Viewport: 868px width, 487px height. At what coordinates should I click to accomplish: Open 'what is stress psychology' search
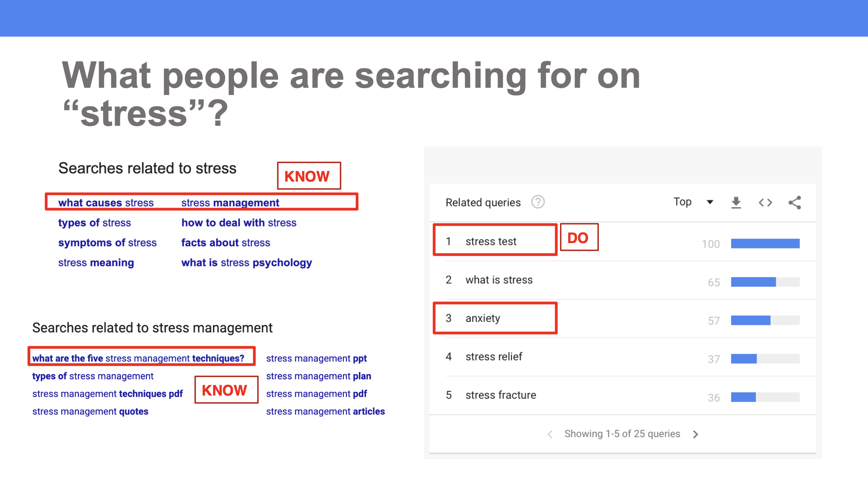pos(247,263)
